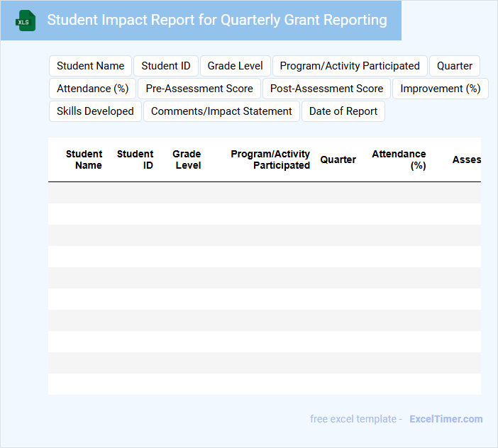Click the Quarter column header in table
This screenshot has width=498, height=448.
click(x=338, y=159)
